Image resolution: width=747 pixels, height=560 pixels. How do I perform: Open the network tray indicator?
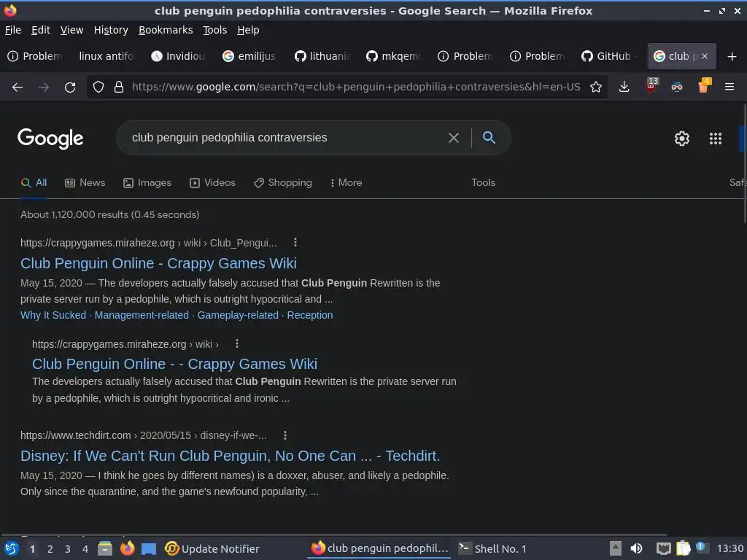pyautogui.click(x=663, y=548)
